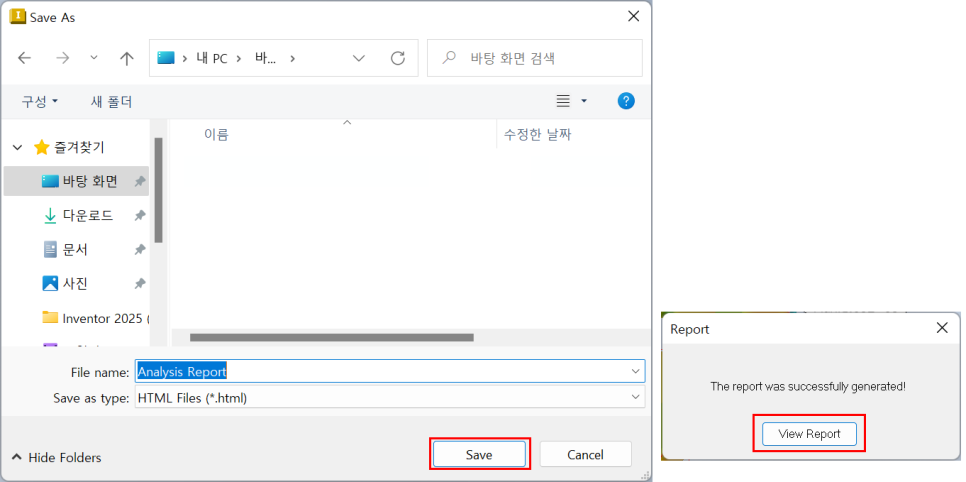Click the 즐겨찾기 star icon
The height and width of the screenshot is (482, 966).
41,147
